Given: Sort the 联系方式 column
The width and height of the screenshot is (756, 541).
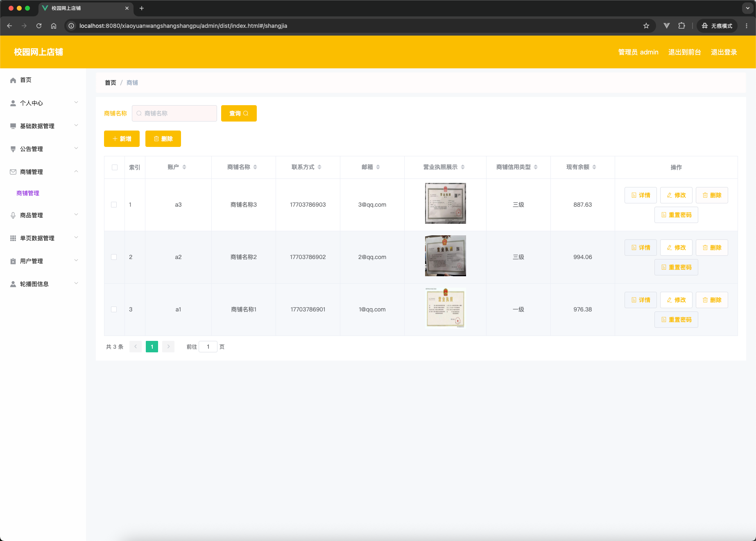Looking at the screenshot, I should (x=319, y=167).
